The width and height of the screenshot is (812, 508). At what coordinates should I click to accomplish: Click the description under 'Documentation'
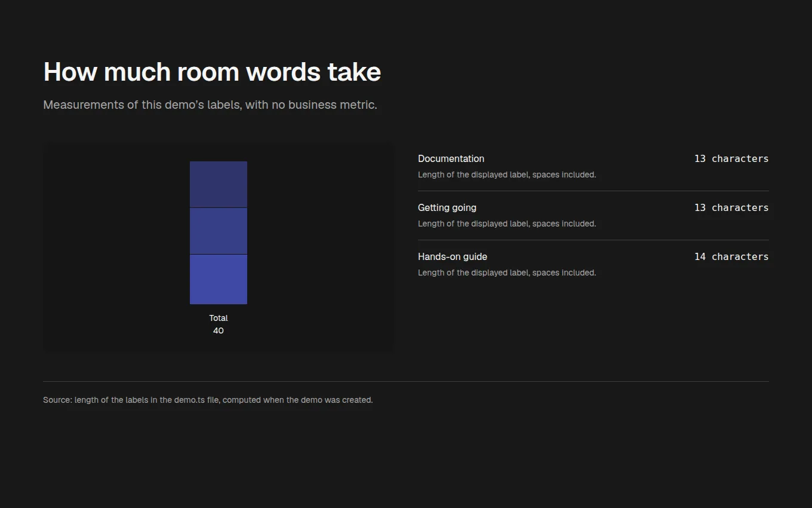507,175
